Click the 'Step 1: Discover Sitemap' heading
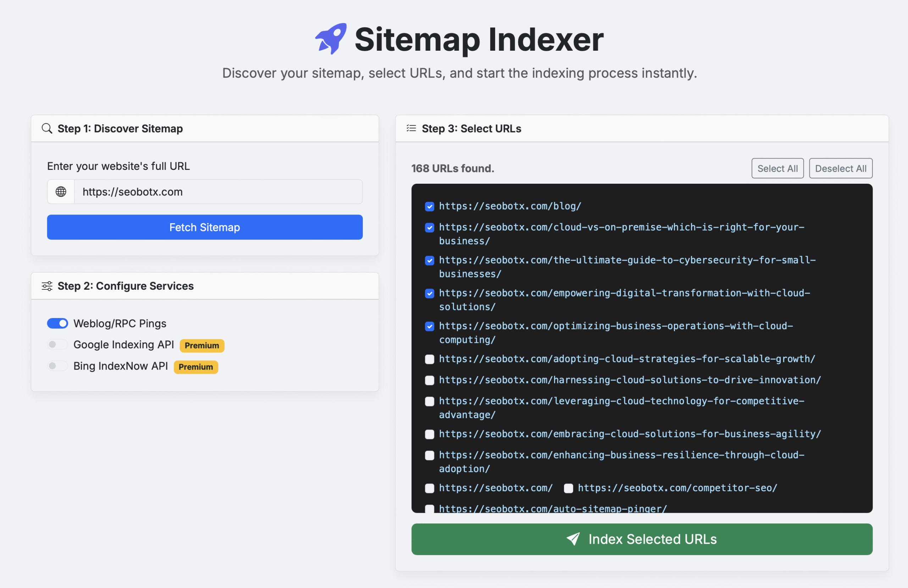Viewport: 908px width, 588px height. click(120, 129)
